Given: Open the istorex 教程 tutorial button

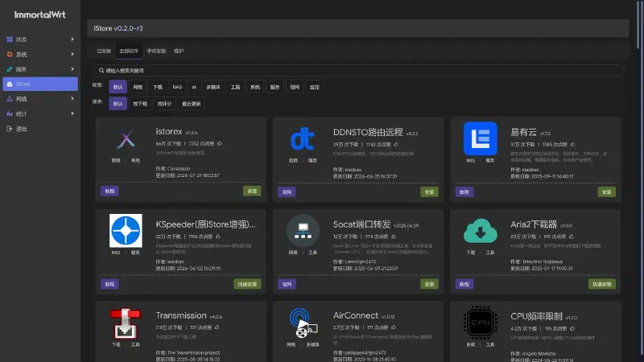Looking at the screenshot, I should (x=109, y=191).
